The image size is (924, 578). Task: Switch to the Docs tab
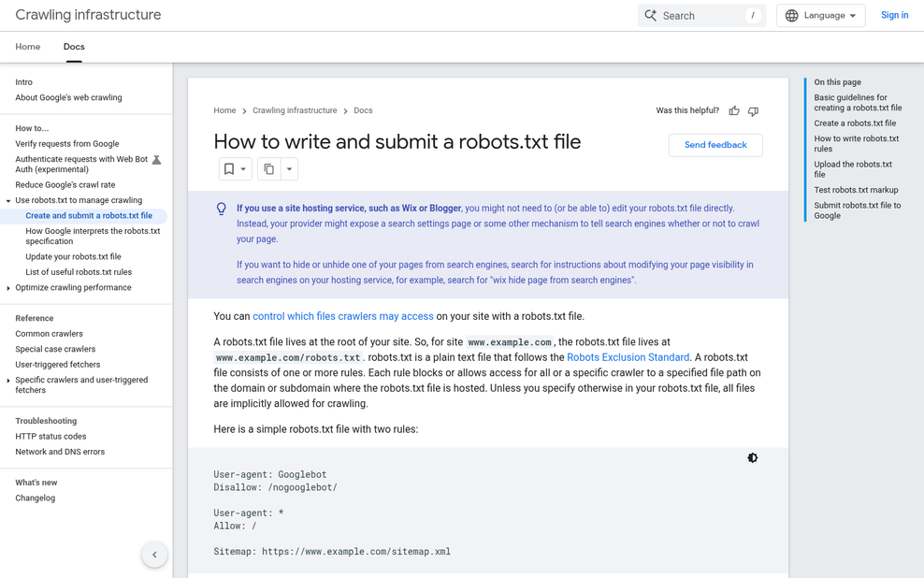tap(74, 47)
